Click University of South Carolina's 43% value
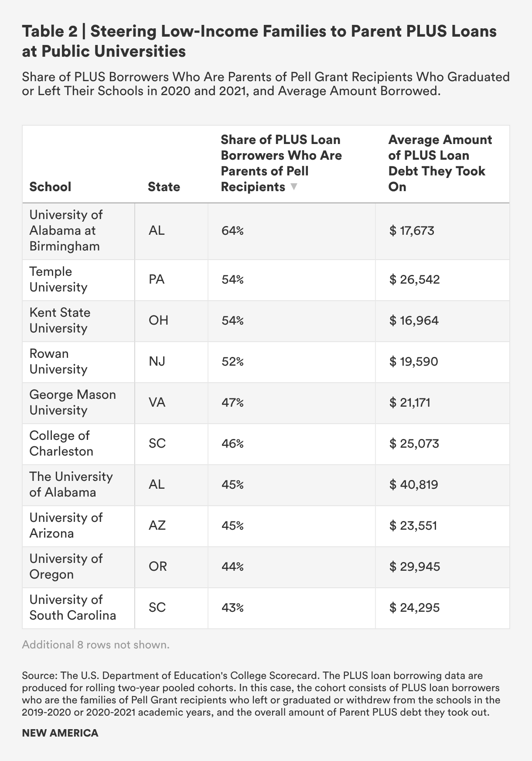 pyautogui.click(x=232, y=607)
